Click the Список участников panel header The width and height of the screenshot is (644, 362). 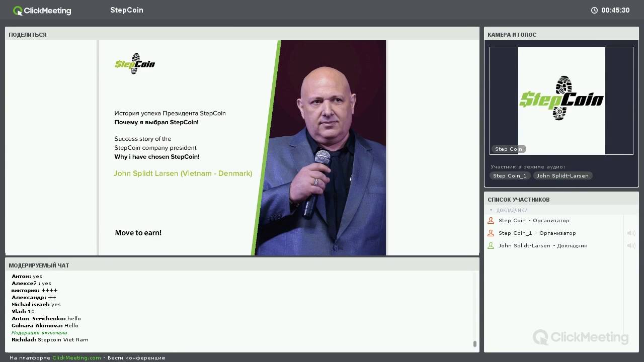pos(561,199)
